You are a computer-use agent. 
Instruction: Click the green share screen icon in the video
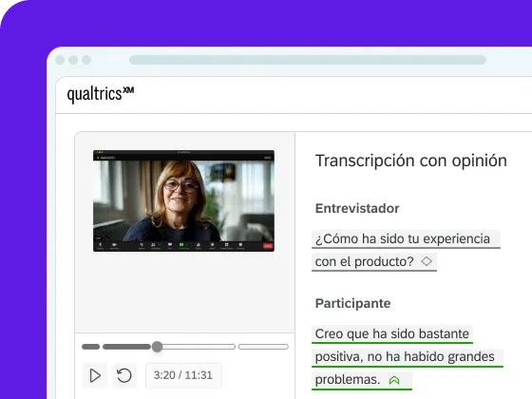[x=181, y=245]
